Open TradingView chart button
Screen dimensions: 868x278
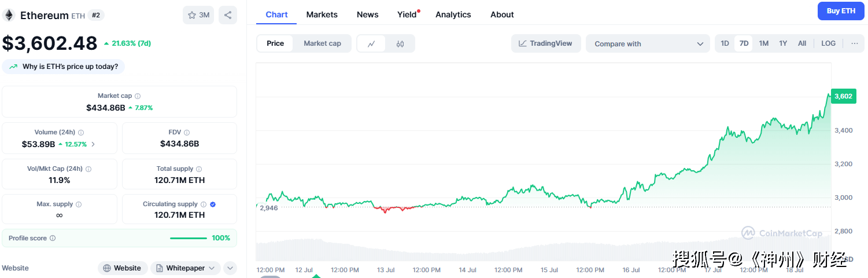[x=546, y=43]
